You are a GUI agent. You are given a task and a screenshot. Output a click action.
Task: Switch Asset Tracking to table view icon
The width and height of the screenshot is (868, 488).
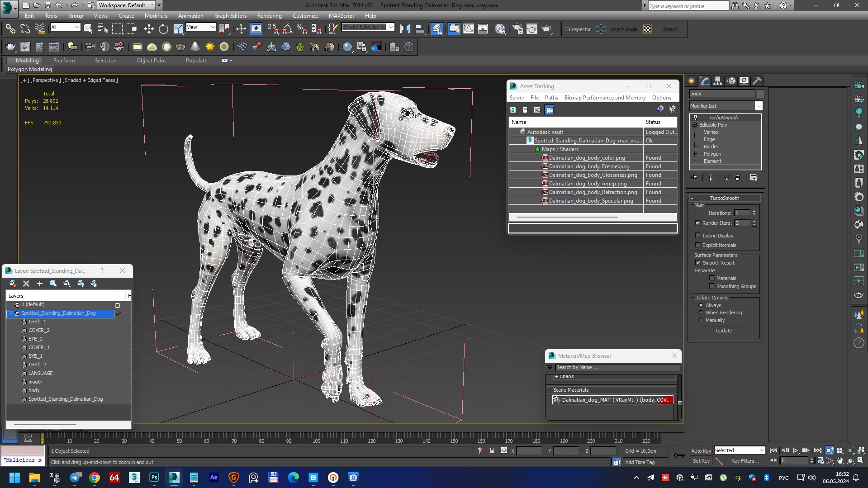550,110
